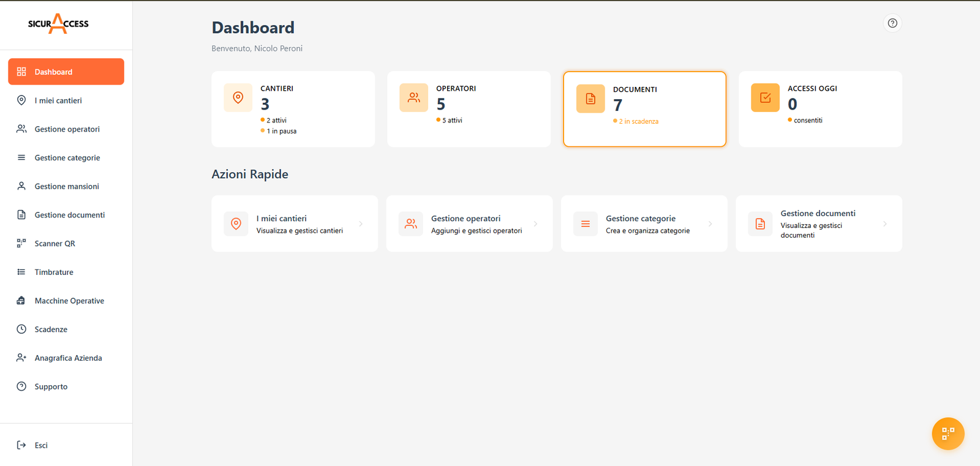This screenshot has height=466, width=980.
Task: Click the Gestione documenti quick action chevron
Action: 884,224
